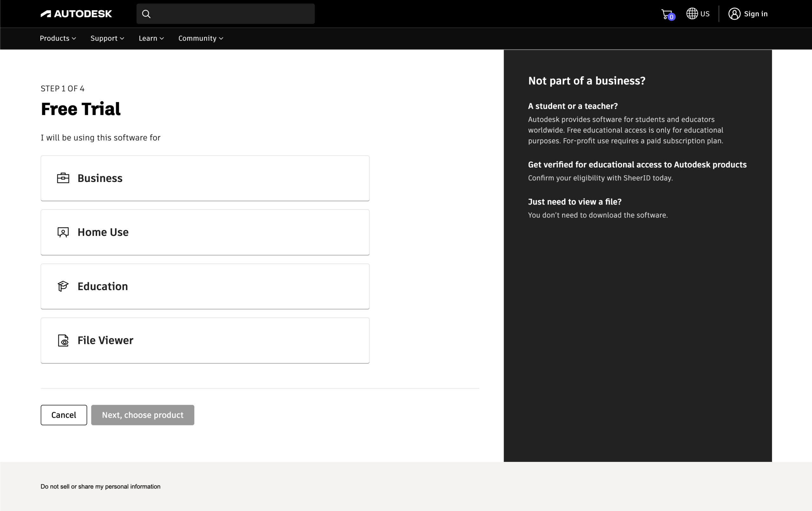This screenshot has height=511, width=812.
Task: Click Do not sell or share my personal information
Action: point(101,486)
